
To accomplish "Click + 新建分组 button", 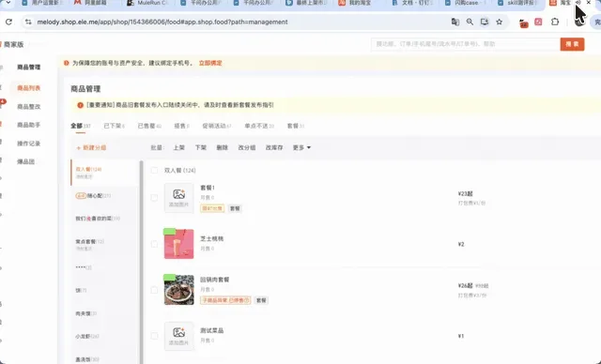I will [91, 147].
